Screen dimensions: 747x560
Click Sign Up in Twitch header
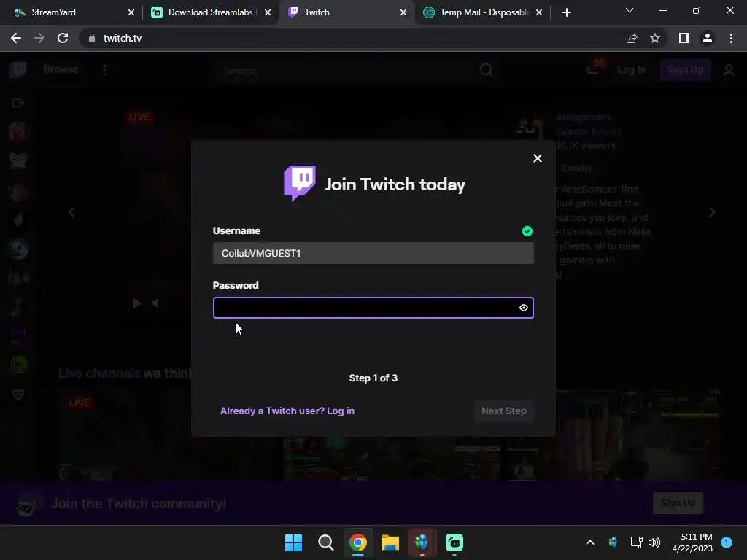coord(685,70)
